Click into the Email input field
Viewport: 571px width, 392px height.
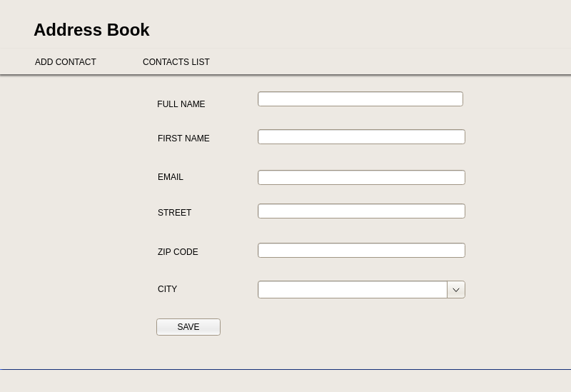361,177
